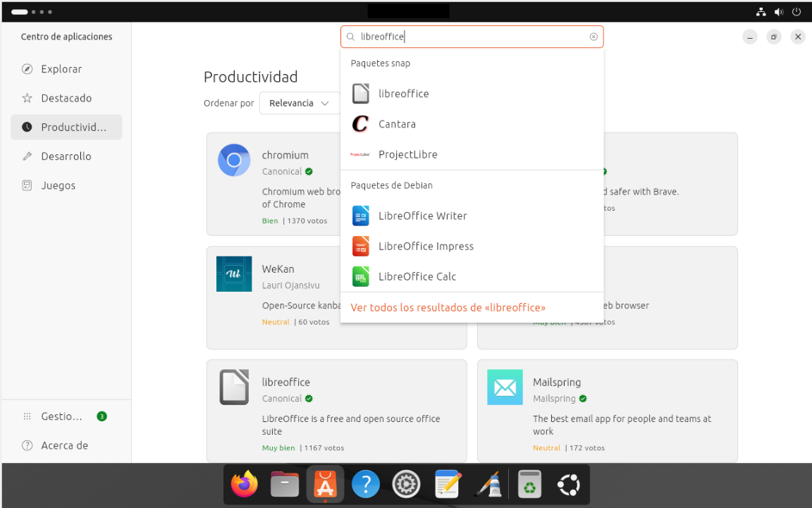
Task: Open the Relevancia sort dropdown
Action: pyautogui.click(x=299, y=103)
